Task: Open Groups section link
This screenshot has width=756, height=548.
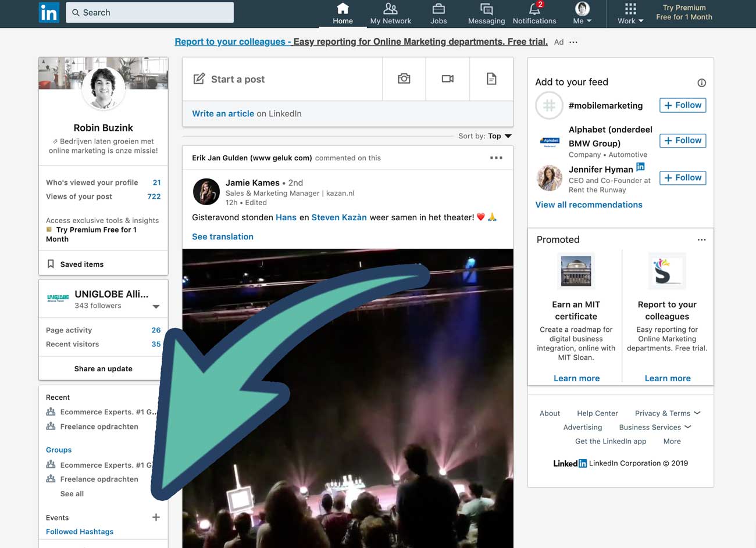Action: [x=59, y=450]
